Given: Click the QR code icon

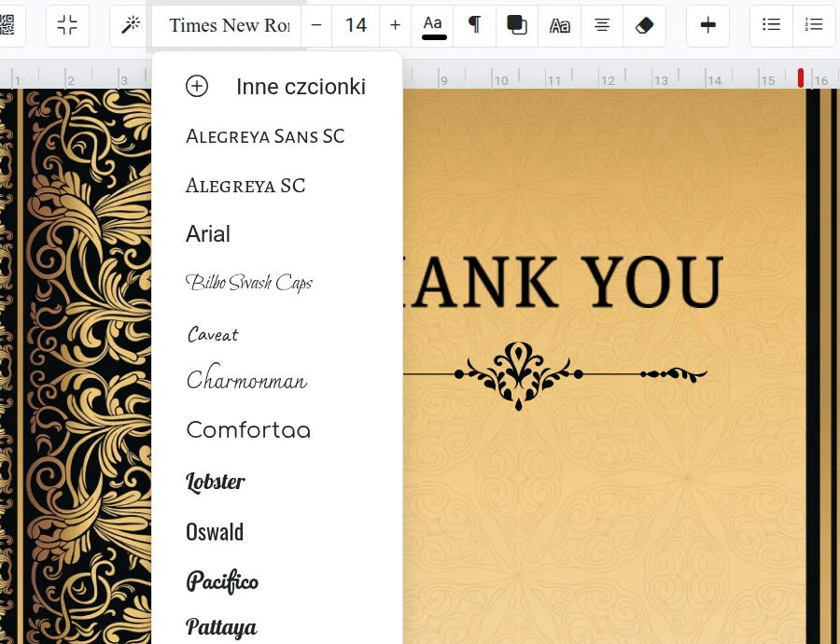Looking at the screenshot, I should [x=7, y=25].
